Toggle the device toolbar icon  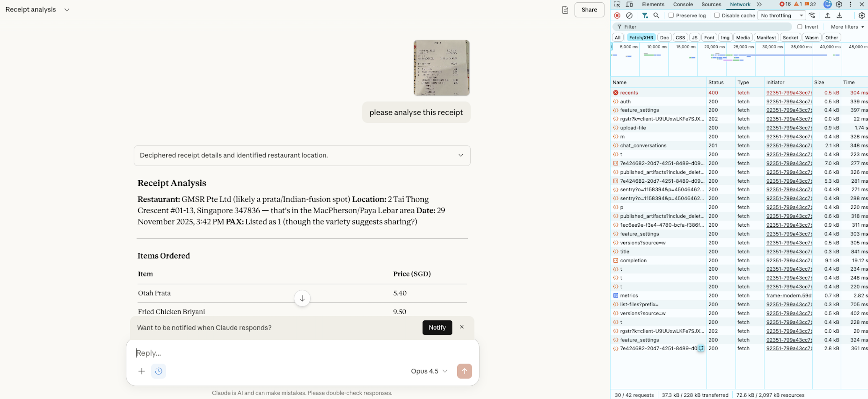coord(630,4)
